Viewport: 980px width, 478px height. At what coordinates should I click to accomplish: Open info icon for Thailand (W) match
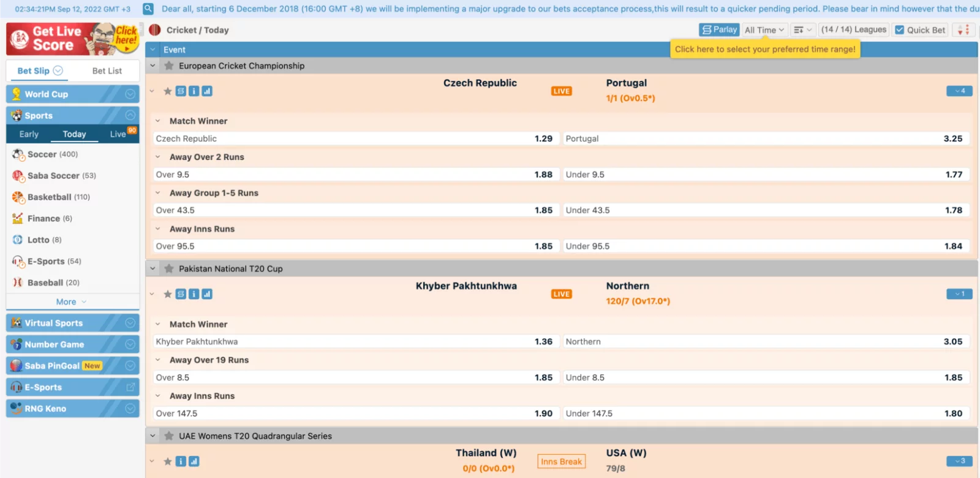[181, 461]
